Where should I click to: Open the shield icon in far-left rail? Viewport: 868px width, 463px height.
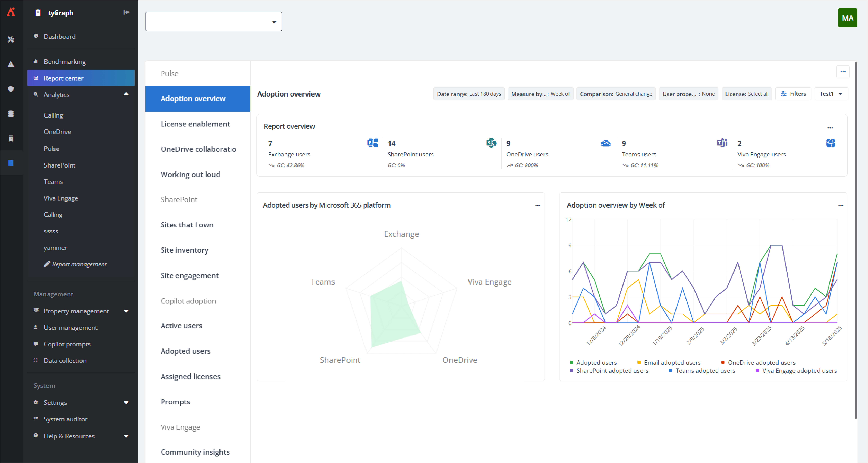click(11, 89)
